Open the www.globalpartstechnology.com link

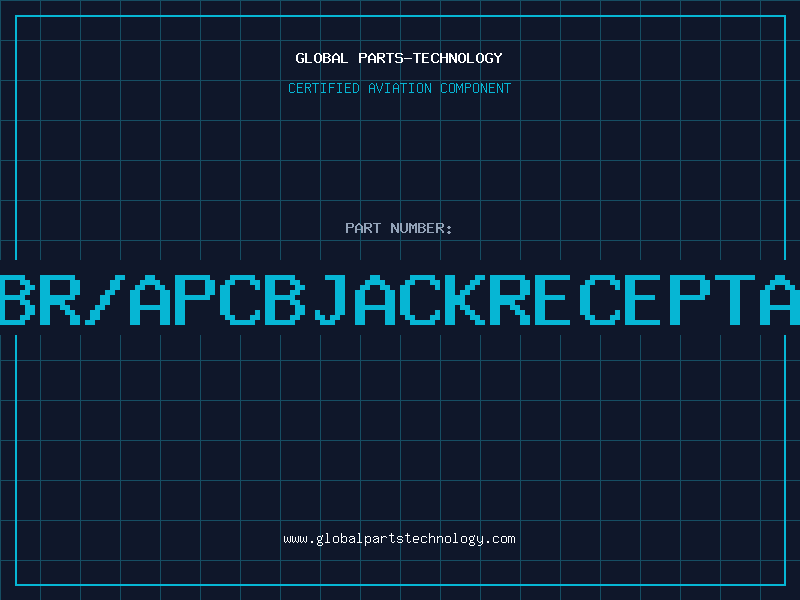[x=399, y=539]
